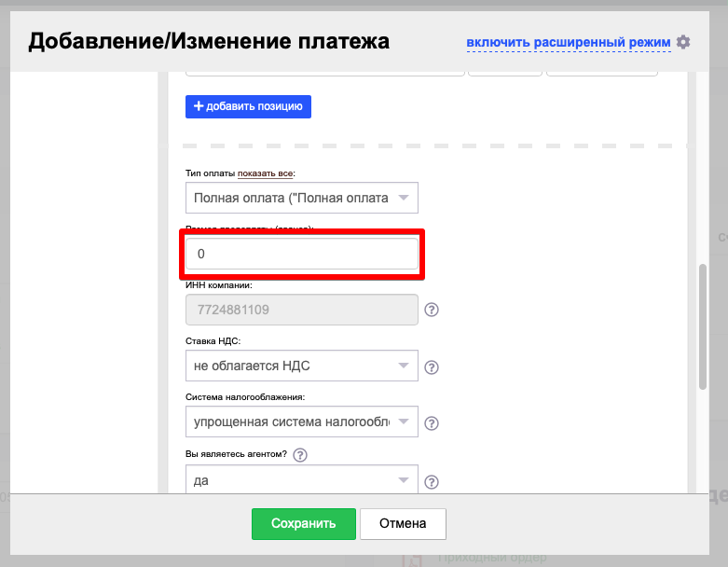Image resolution: width=728 pixels, height=567 pixels.
Task: Click the 'Система налогообложения:' label
Action: [245, 397]
